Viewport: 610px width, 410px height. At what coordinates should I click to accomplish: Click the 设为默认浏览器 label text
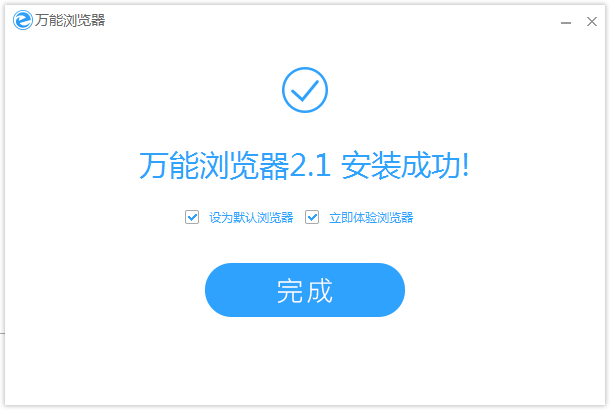(x=251, y=217)
